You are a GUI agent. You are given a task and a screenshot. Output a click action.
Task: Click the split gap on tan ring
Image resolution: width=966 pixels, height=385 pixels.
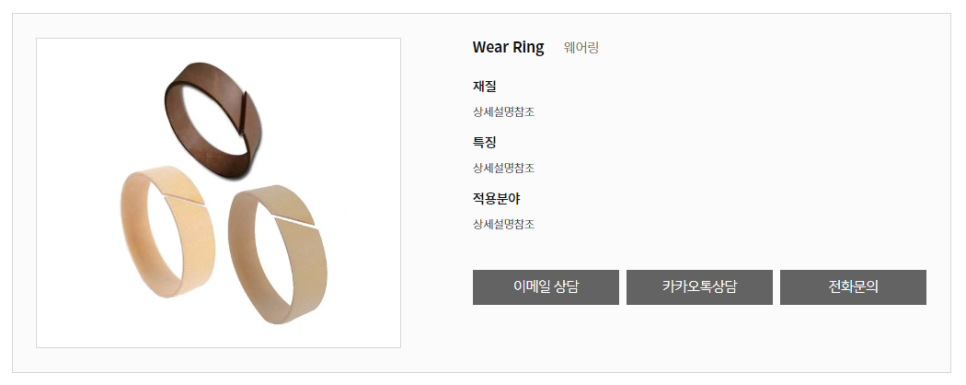294,220
